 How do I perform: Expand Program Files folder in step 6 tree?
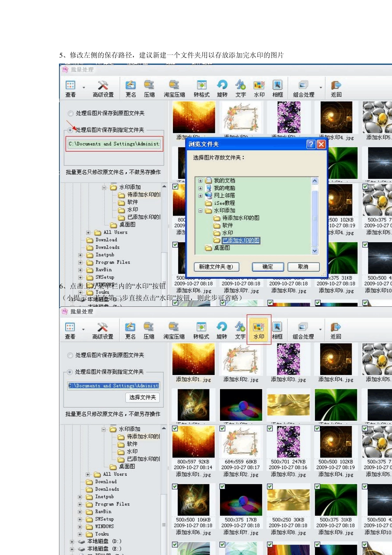click(x=80, y=504)
